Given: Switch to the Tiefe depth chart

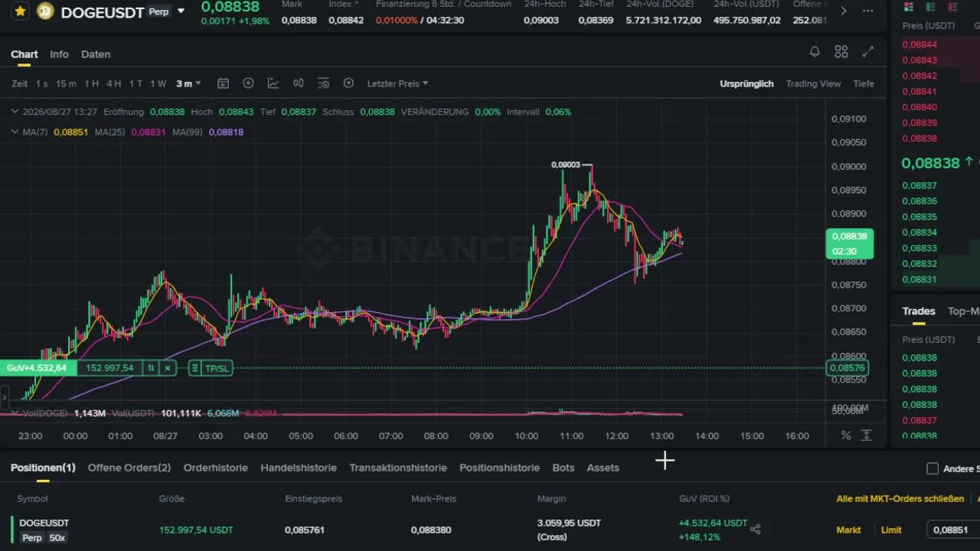Looking at the screenshot, I should (x=864, y=83).
